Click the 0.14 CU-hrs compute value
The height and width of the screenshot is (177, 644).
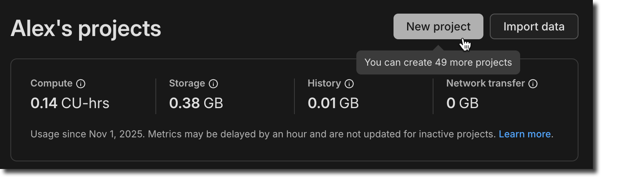coord(70,103)
